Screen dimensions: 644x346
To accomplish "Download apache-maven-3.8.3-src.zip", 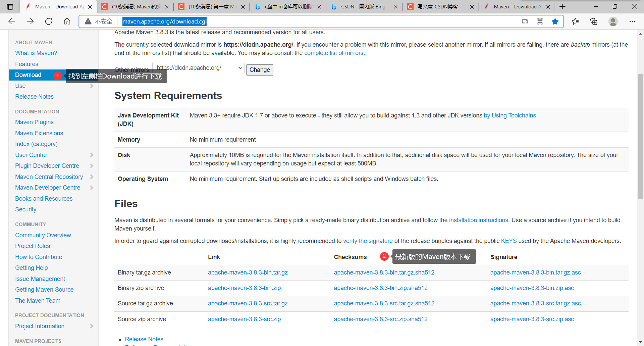I will point(245,319).
